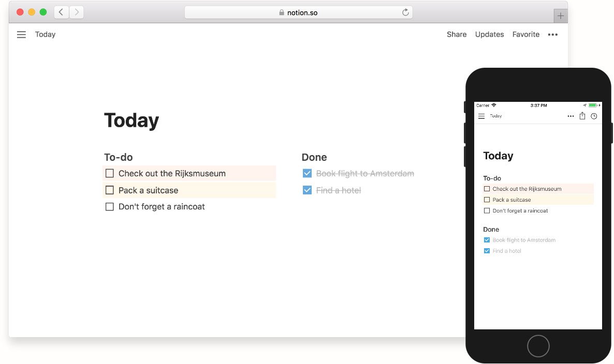Click the notion.so address bar
This screenshot has width=614, height=364.
pos(298,12)
